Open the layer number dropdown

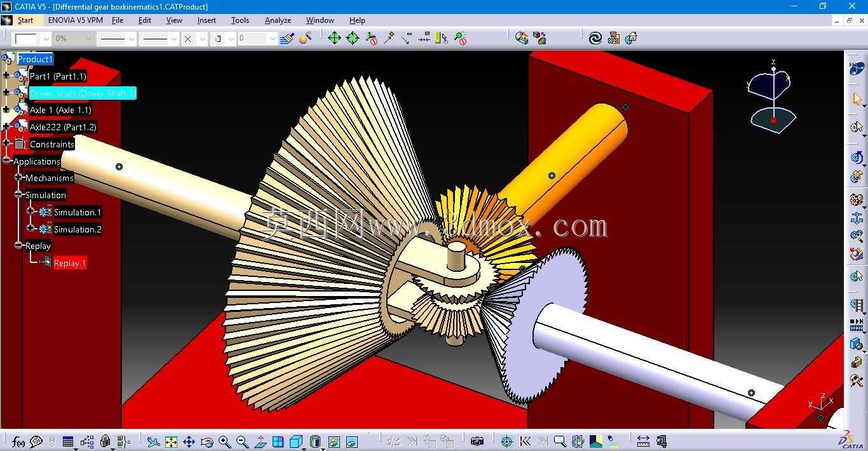273,39
